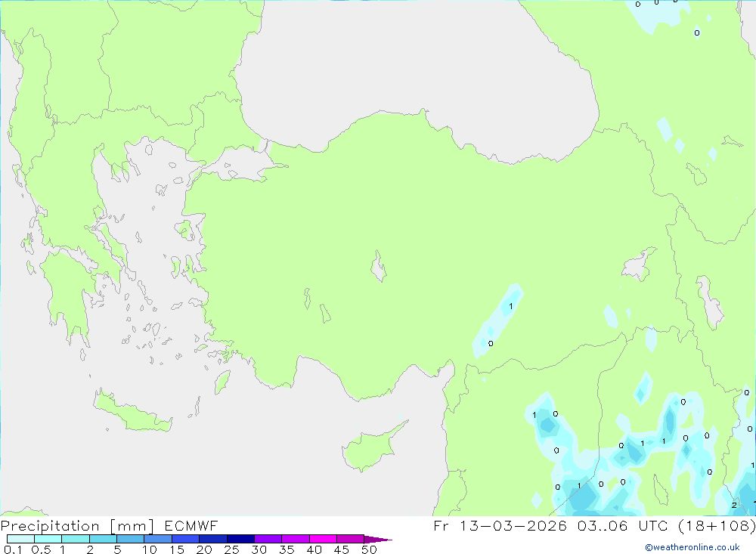Select the lightest cyan 0.1 legend swatch

[20, 539]
